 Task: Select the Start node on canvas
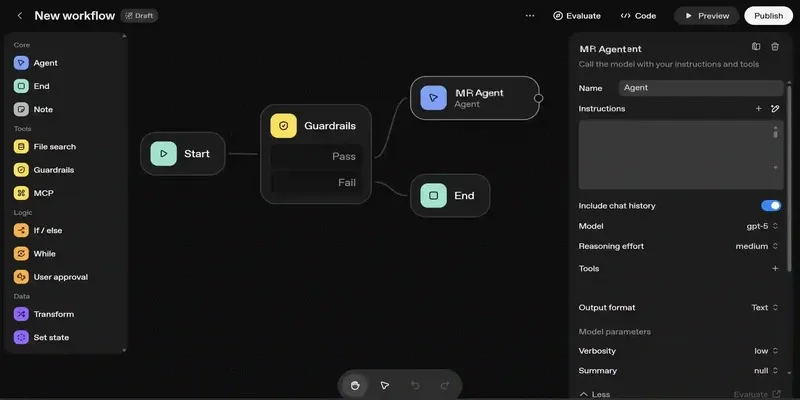pos(183,154)
